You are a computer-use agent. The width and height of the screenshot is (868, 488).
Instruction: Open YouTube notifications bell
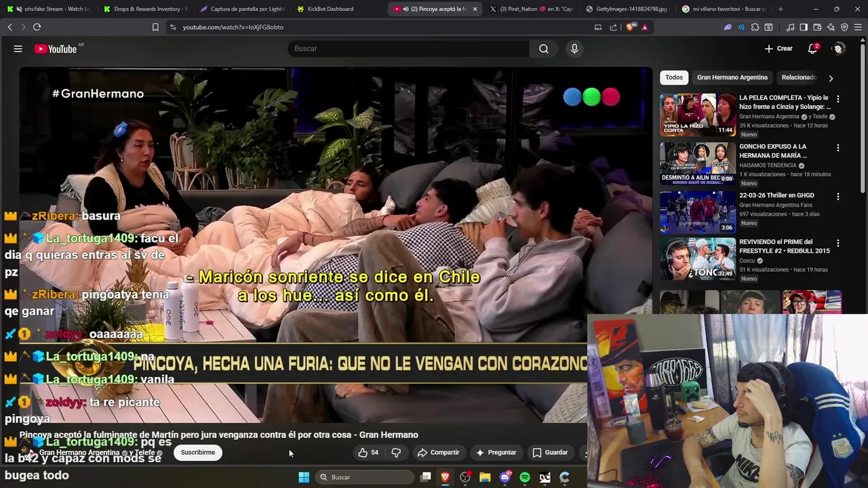(812, 49)
